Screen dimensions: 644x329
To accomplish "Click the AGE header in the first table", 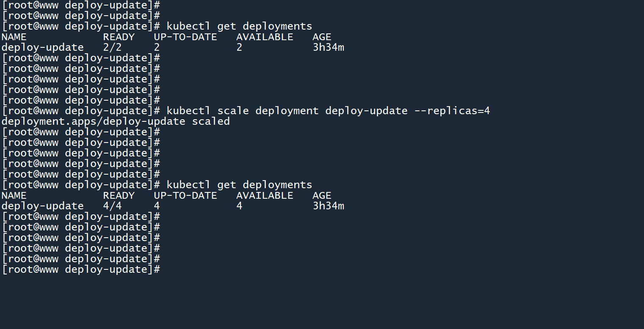I will coord(322,37).
